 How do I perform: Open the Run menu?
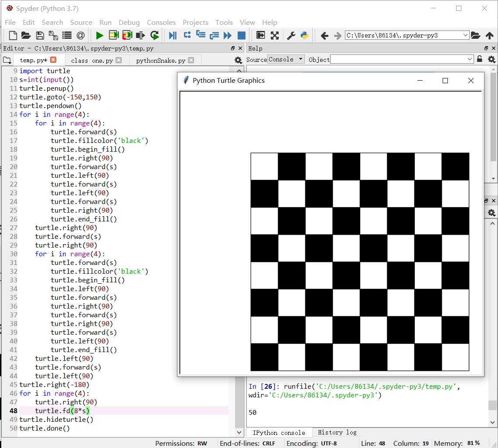(106, 23)
